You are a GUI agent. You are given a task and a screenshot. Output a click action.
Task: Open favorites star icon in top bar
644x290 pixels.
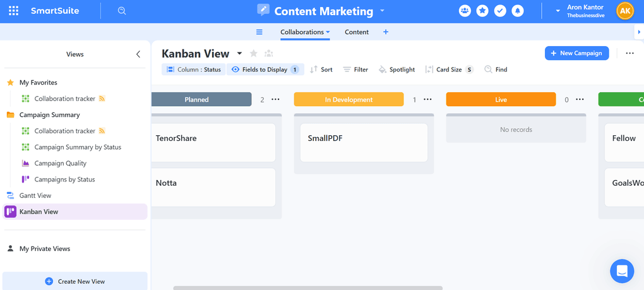[482, 11]
